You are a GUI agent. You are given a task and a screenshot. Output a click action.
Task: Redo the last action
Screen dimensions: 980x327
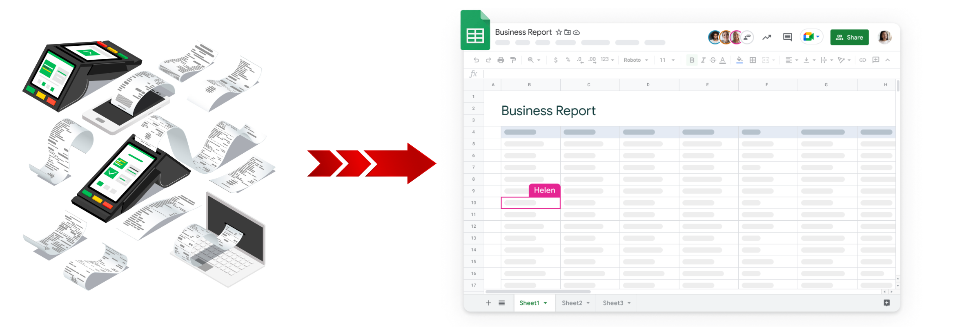[488, 60]
